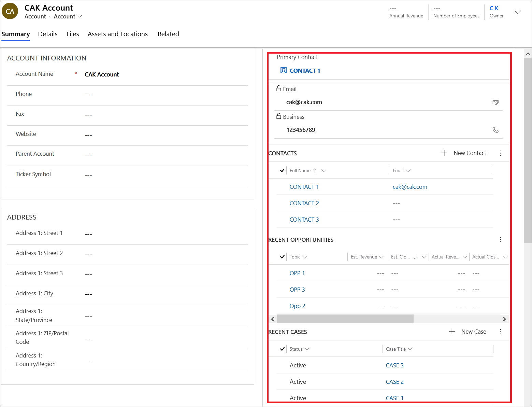
Task: Click the Phone field
Action: click(128, 94)
